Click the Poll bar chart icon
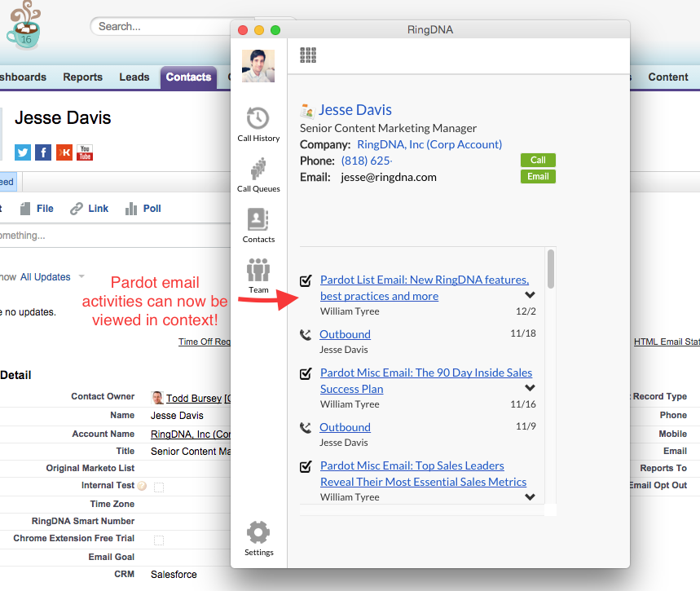Image resolution: width=700 pixels, height=591 pixels. pyautogui.click(x=131, y=208)
